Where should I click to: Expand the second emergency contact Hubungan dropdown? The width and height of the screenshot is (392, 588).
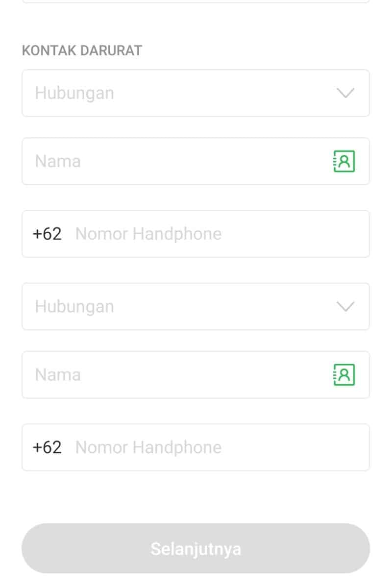(x=196, y=307)
